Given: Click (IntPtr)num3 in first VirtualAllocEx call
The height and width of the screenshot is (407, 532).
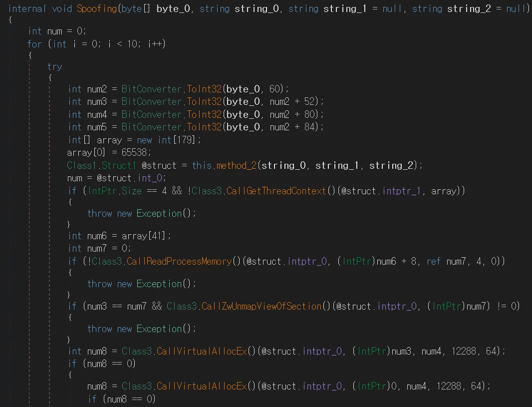Looking at the screenshot, I should [x=382, y=351].
